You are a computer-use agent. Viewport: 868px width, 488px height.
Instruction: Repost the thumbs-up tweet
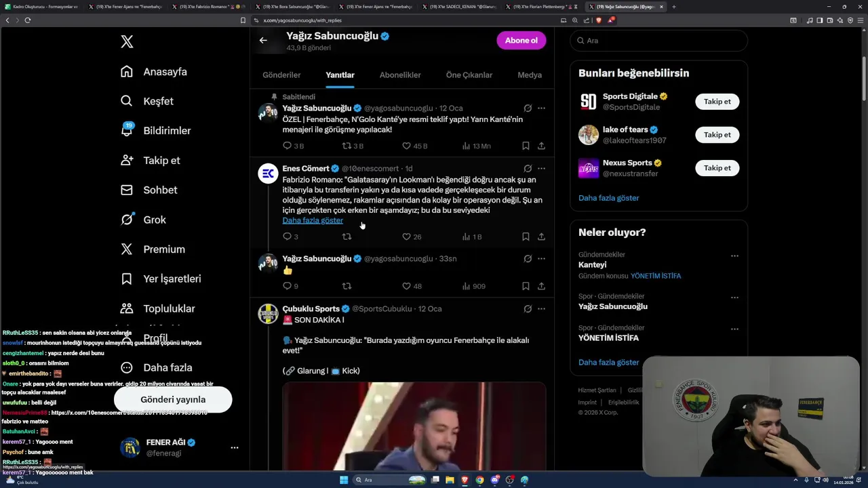point(347,286)
